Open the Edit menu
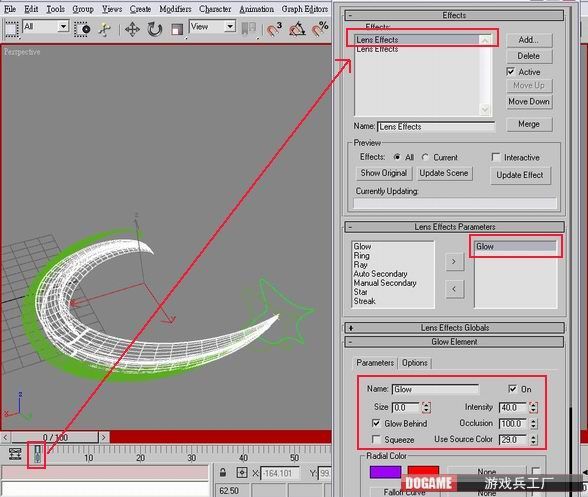588x497 pixels. pos(31,9)
